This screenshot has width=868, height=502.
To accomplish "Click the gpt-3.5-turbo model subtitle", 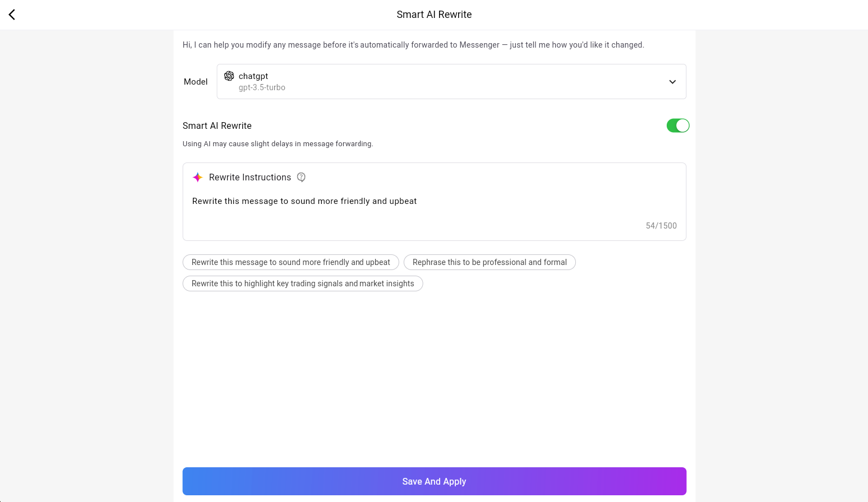I will pyautogui.click(x=262, y=88).
